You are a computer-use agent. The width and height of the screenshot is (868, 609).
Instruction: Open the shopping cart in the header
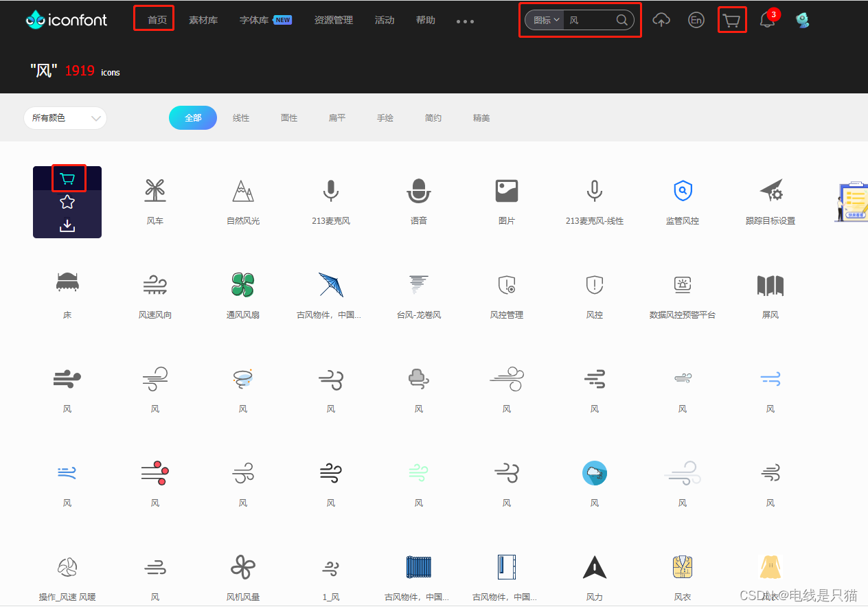[731, 20]
